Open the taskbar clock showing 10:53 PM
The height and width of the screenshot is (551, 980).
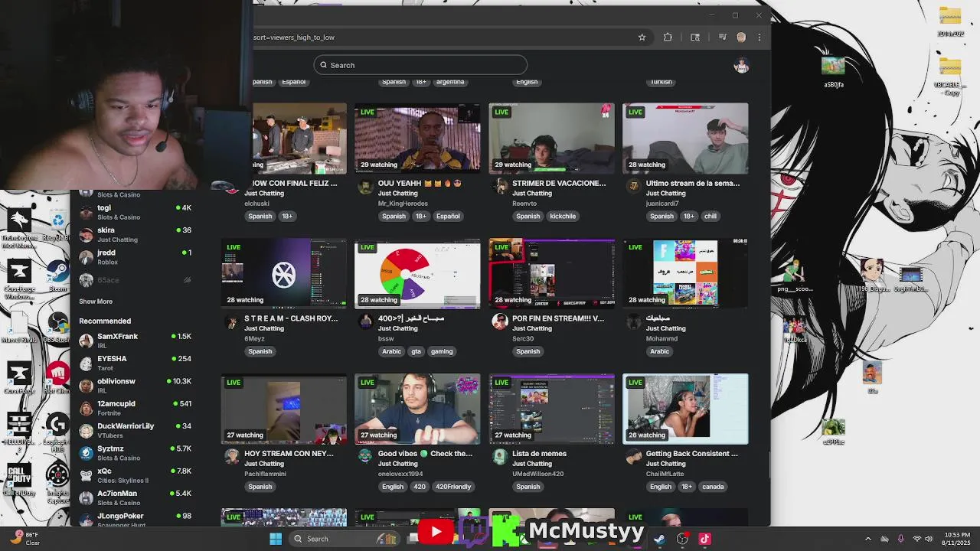click(956, 539)
